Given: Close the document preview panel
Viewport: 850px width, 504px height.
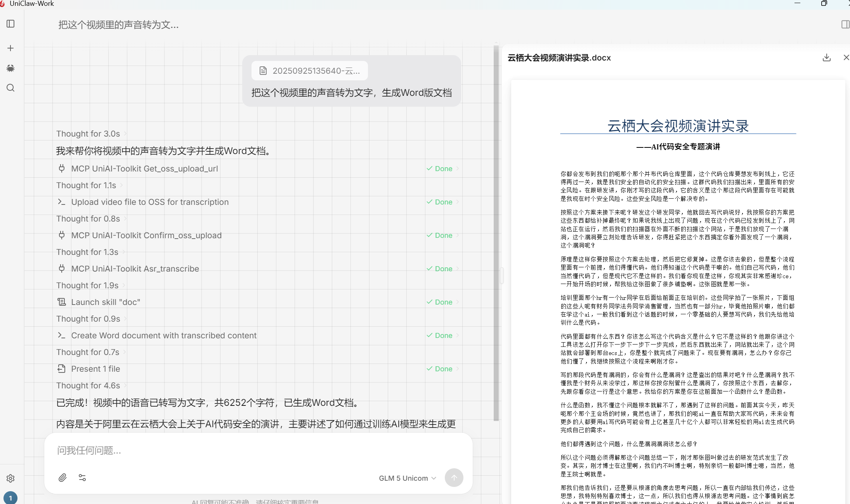Looking at the screenshot, I should pos(846,57).
